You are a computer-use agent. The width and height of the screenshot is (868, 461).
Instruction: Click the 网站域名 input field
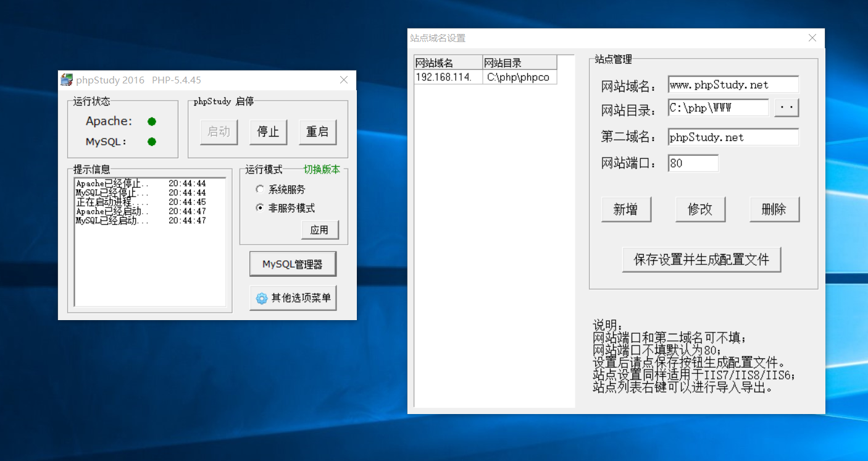point(733,85)
